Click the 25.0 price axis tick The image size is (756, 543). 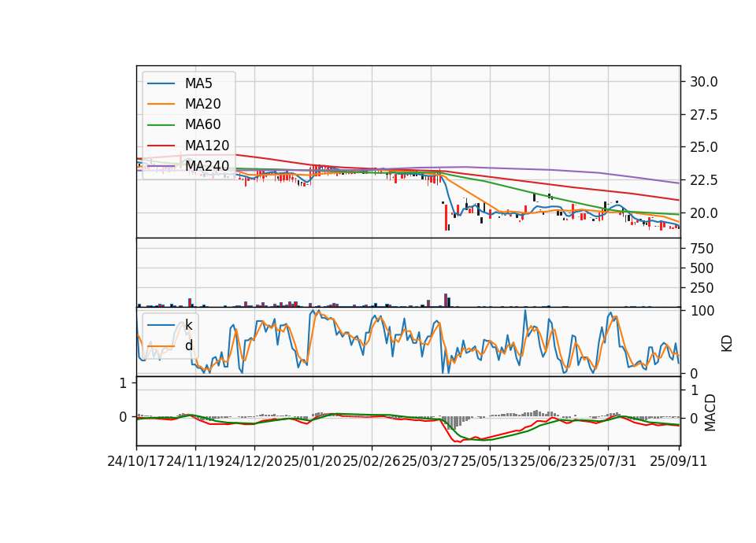coord(703,147)
